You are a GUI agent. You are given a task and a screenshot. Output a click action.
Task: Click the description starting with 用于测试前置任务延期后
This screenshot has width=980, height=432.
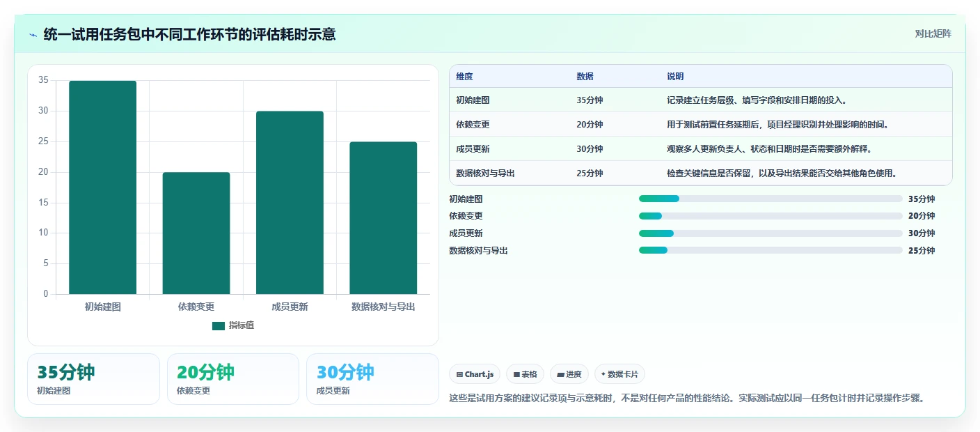[x=777, y=125]
